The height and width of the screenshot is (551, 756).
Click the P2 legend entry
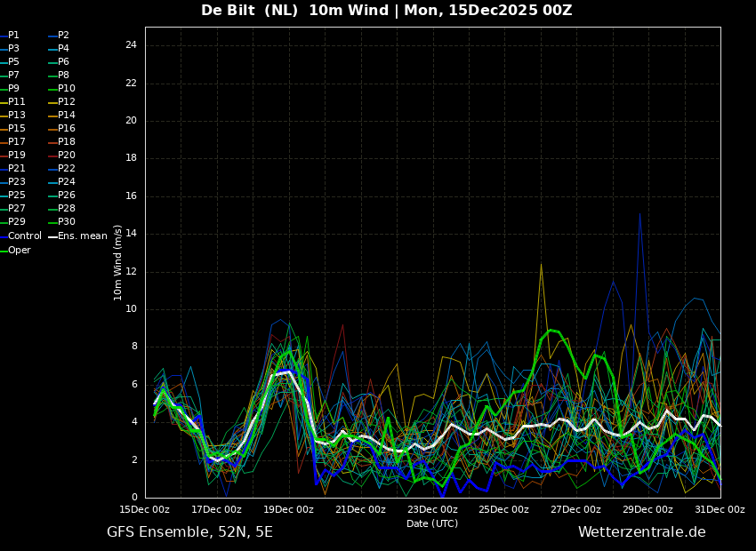[59, 36]
